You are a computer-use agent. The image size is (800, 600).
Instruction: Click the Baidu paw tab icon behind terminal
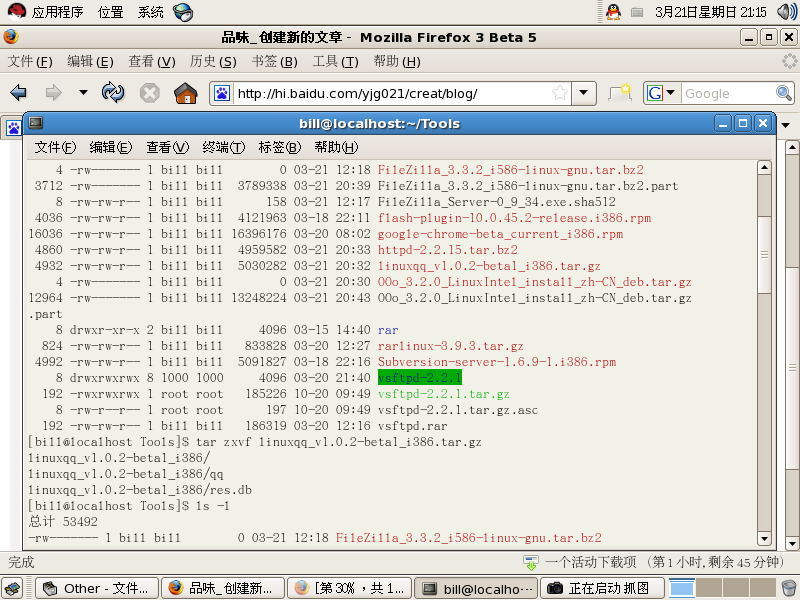14,128
